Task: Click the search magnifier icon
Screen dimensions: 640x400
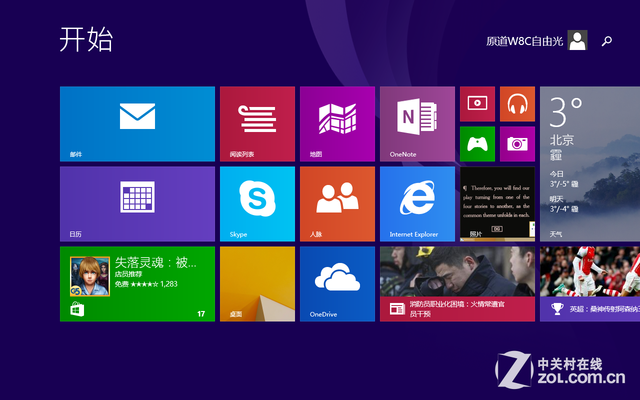Action: point(607,41)
